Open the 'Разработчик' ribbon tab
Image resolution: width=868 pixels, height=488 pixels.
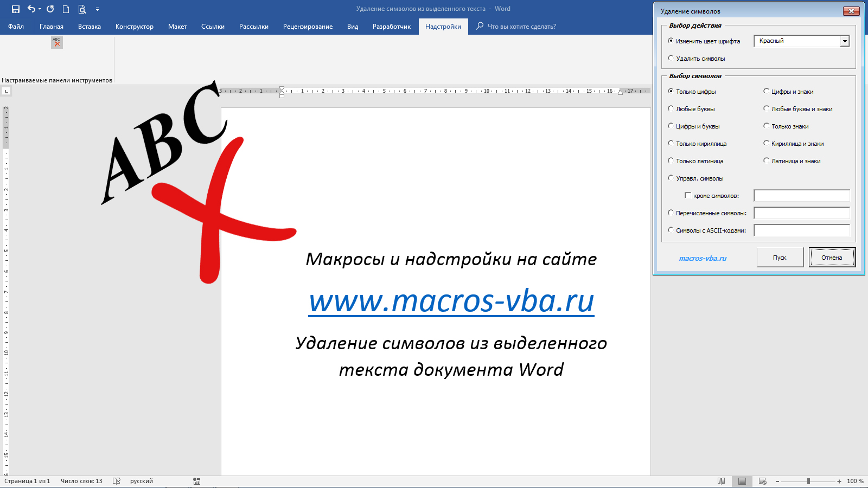pos(391,26)
